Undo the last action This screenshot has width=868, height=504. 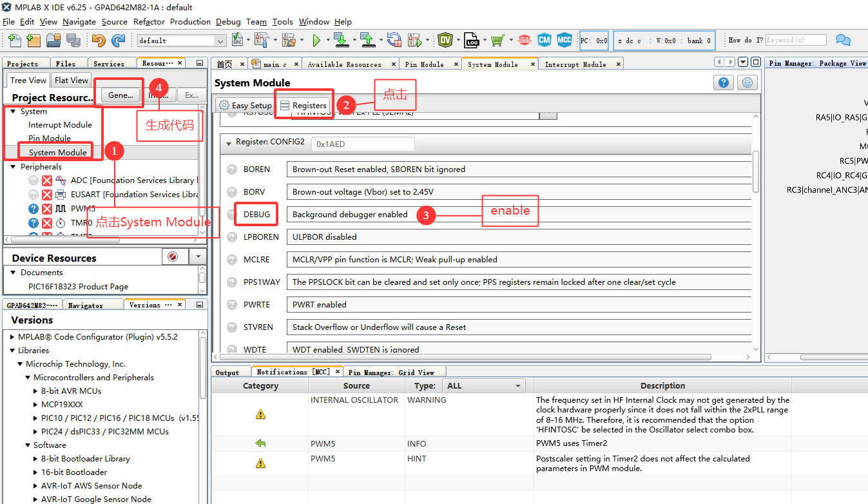coord(99,40)
